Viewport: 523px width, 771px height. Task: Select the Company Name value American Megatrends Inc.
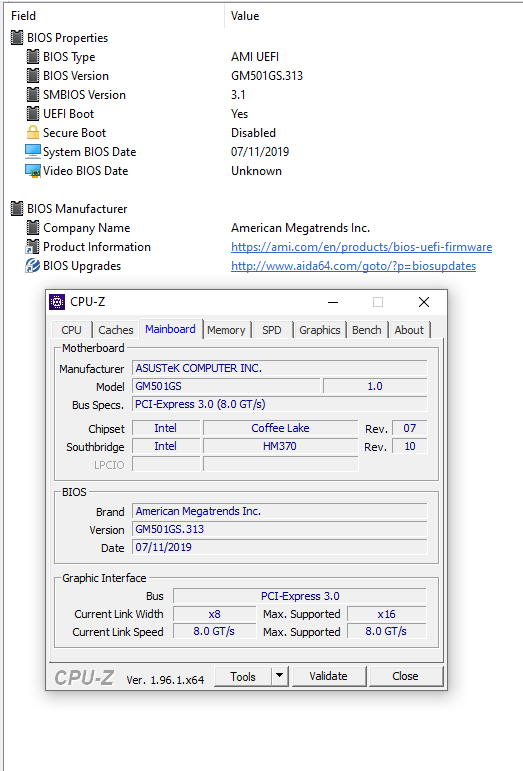tap(300, 228)
